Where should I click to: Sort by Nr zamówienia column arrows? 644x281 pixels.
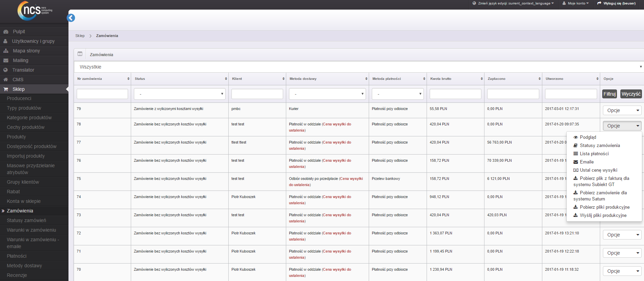coord(128,79)
